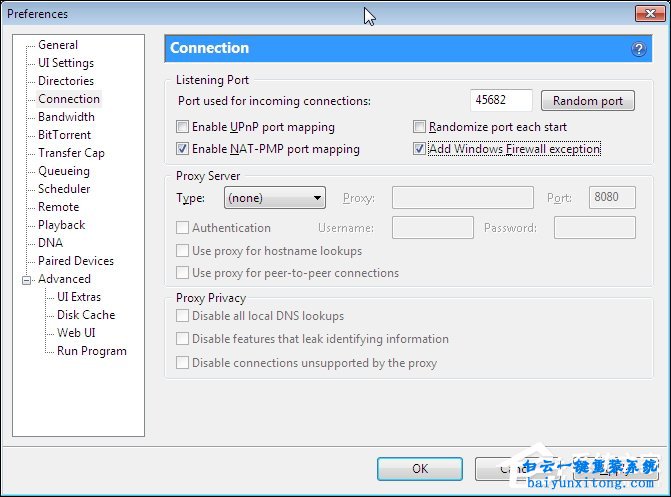Uncheck Add Windows Firewall exception

tap(420, 149)
